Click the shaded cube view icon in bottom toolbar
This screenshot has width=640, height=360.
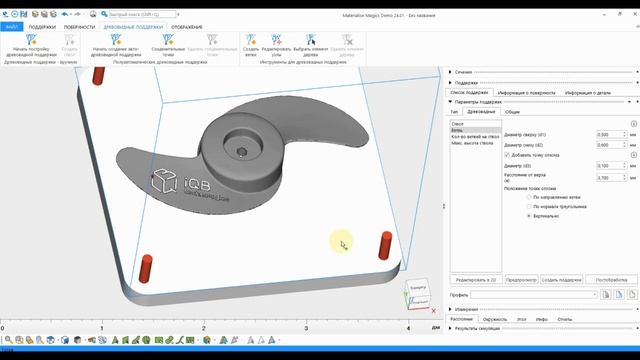(x=77, y=340)
